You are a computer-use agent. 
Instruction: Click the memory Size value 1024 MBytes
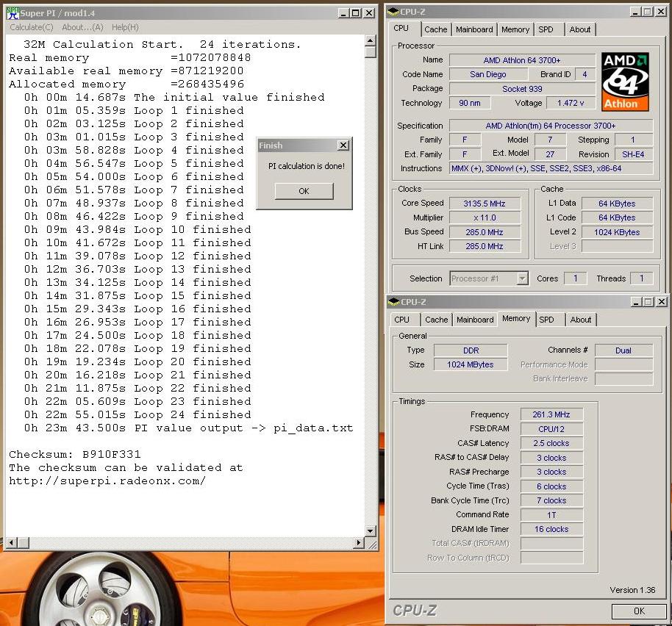click(x=471, y=365)
